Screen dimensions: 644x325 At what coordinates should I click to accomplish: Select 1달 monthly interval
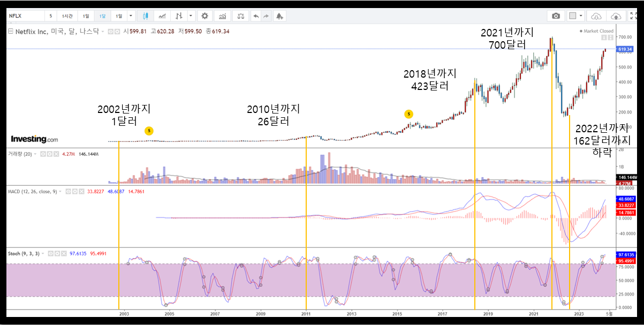pyautogui.click(x=102, y=16)
